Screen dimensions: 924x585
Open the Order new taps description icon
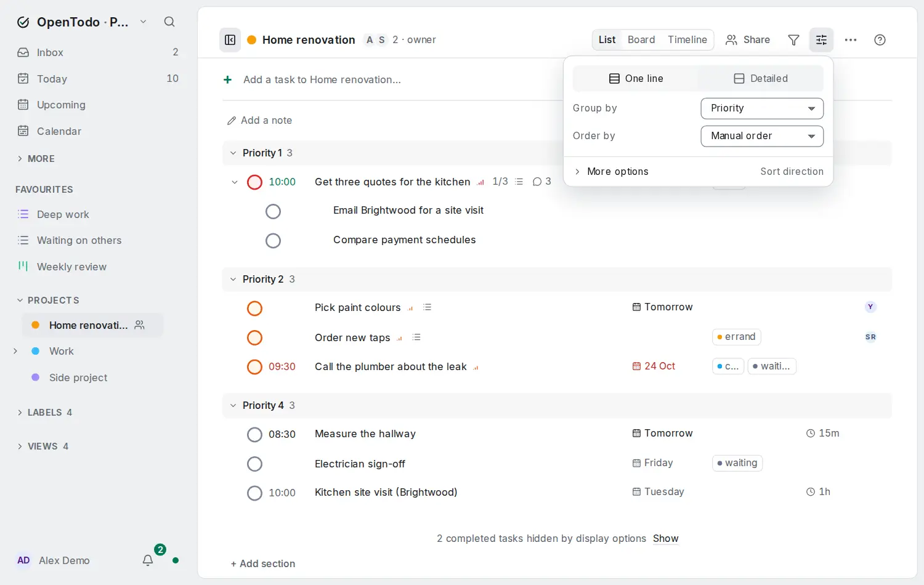(x=416, y=337)
